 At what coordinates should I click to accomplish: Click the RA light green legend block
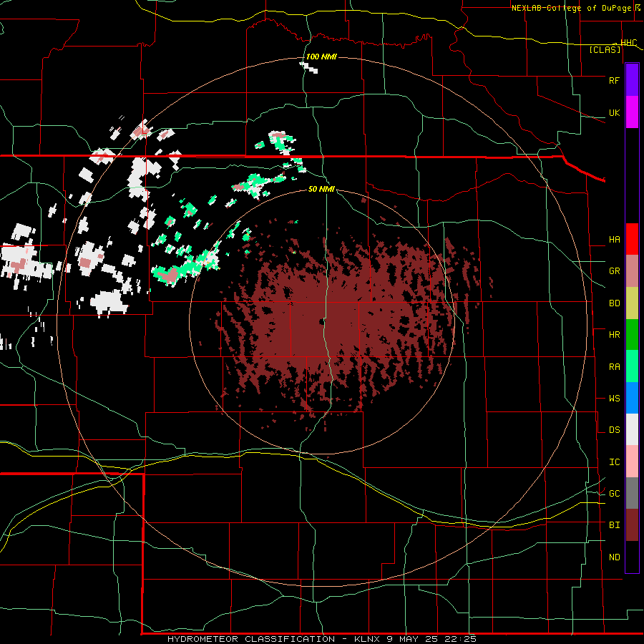point(632,366)
